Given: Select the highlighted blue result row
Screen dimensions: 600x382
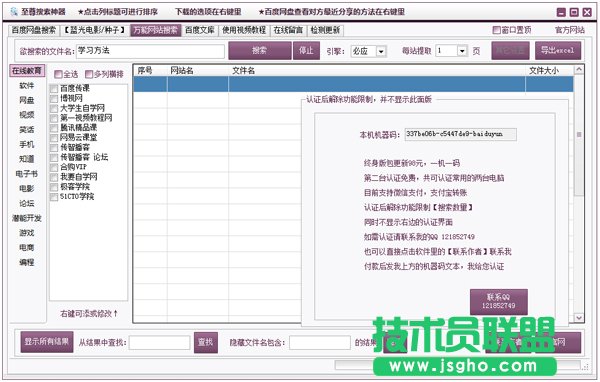Looking at the screenshot, I should click(353, 84).
